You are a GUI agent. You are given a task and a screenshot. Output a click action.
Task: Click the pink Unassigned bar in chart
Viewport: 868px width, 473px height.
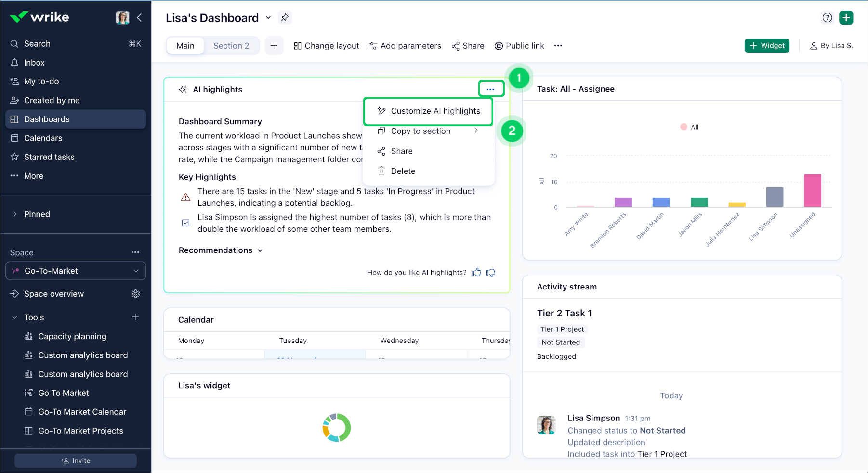click(812, 190)
